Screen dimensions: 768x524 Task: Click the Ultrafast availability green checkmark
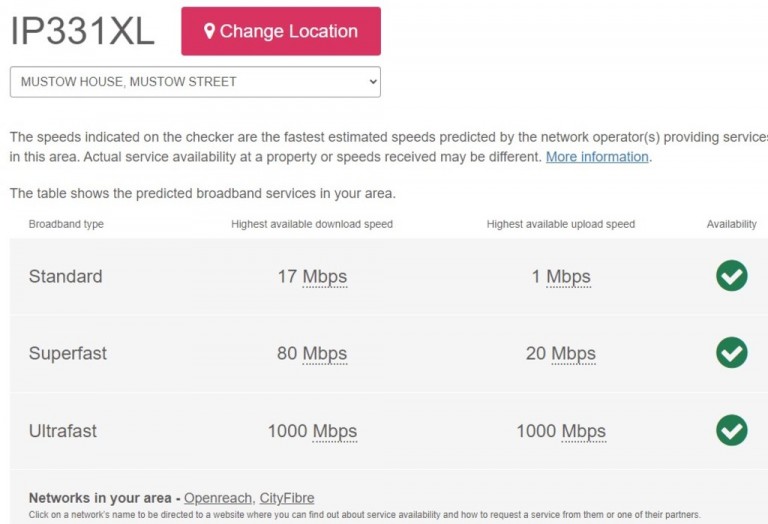pos(731,430)
